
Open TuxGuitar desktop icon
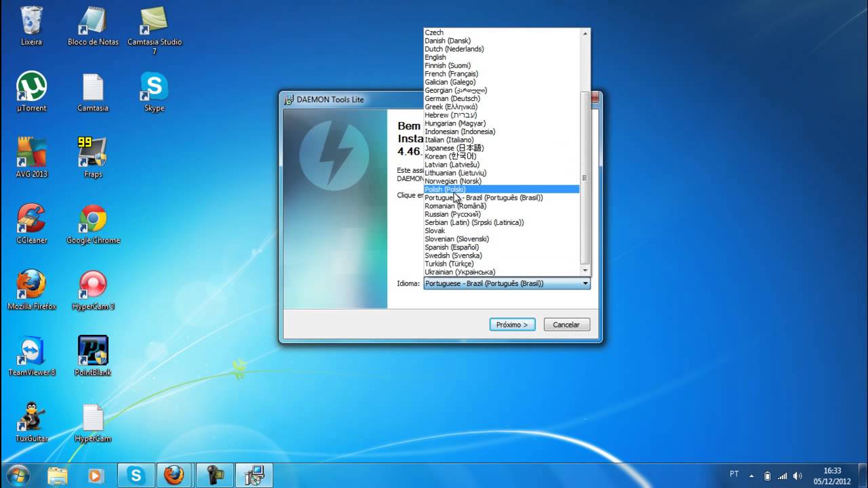(x=31, y=422)
